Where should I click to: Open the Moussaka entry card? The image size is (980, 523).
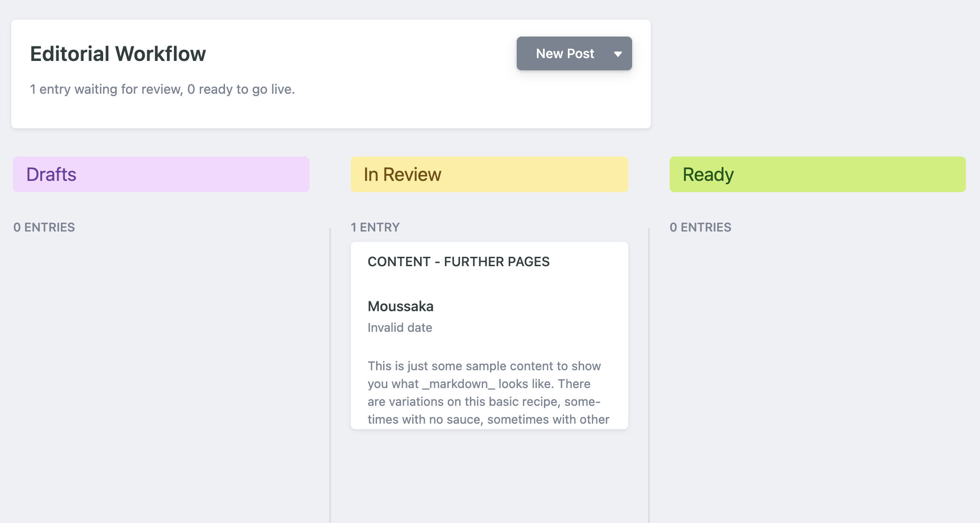click(x=490, y=336)
